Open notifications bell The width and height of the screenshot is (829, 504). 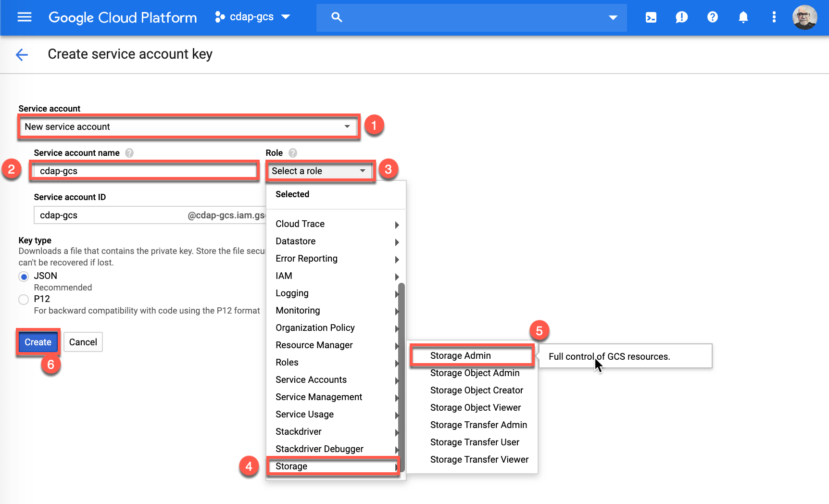click(743, 17)
